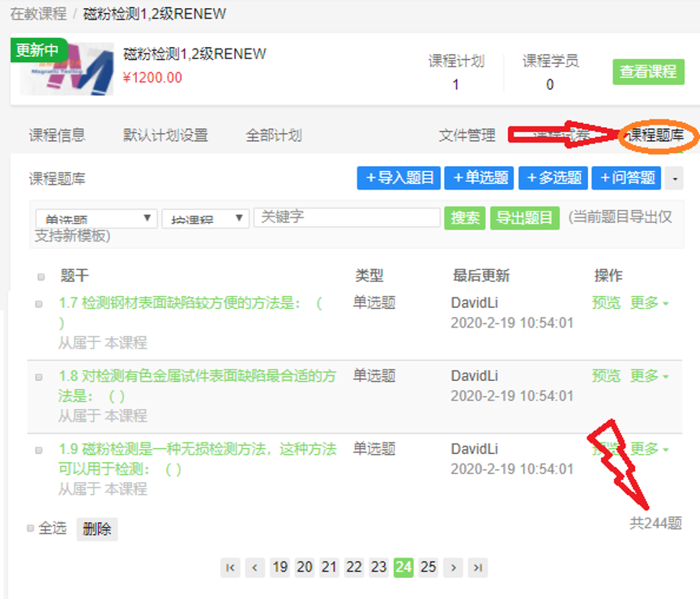The image size is (700, 599).
Task: Check the box for question 1.8
Action: (x=38, y=377)
